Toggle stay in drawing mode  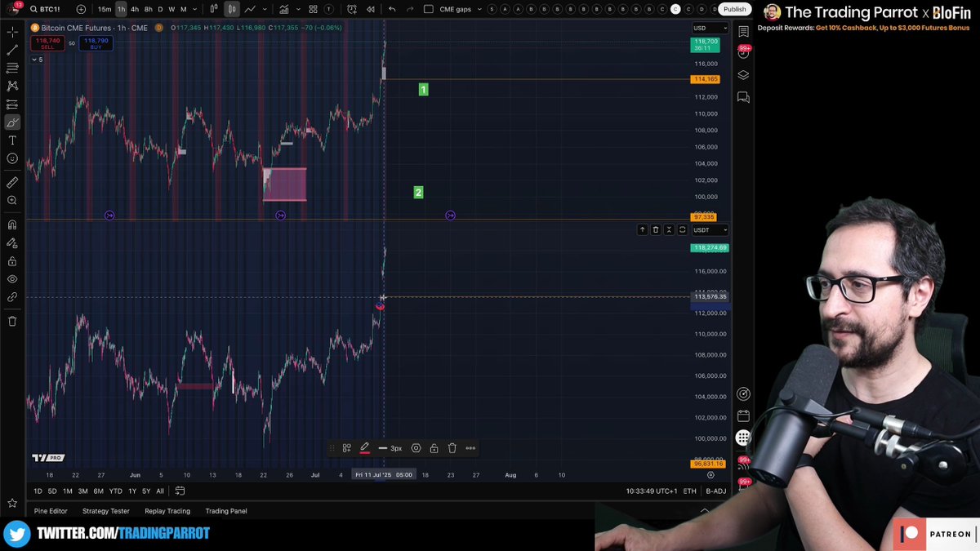12,243
